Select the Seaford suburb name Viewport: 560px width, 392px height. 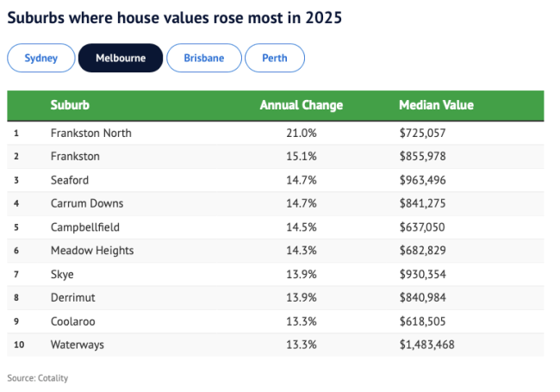[x=70, y=180]
